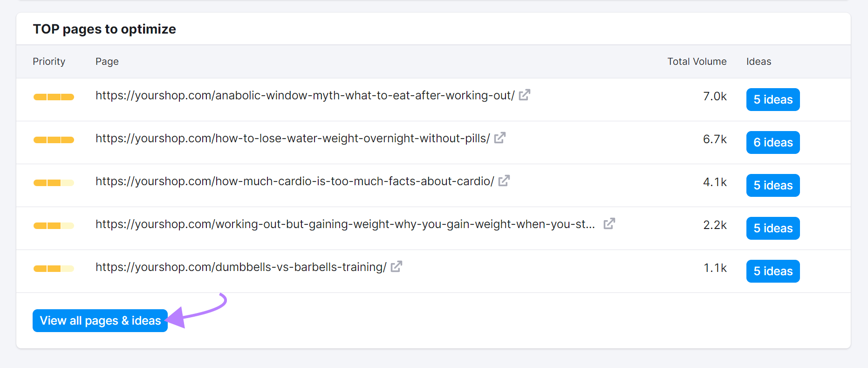Image resolution: width=868 pixels, height=368 pixels.
Task: Click 5 ideas on the gaining-weight row
Action: 772,228
